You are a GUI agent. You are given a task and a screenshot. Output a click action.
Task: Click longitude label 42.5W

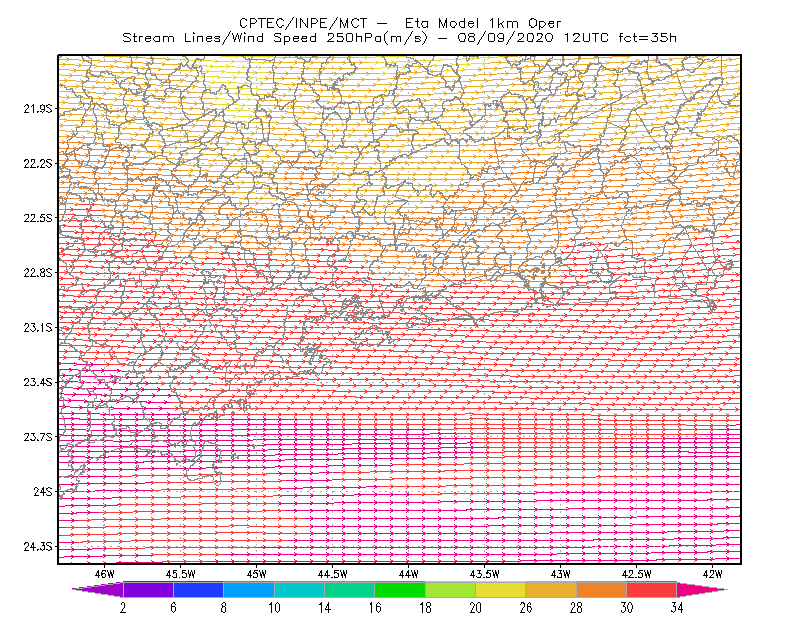click(x=637, y=574)
